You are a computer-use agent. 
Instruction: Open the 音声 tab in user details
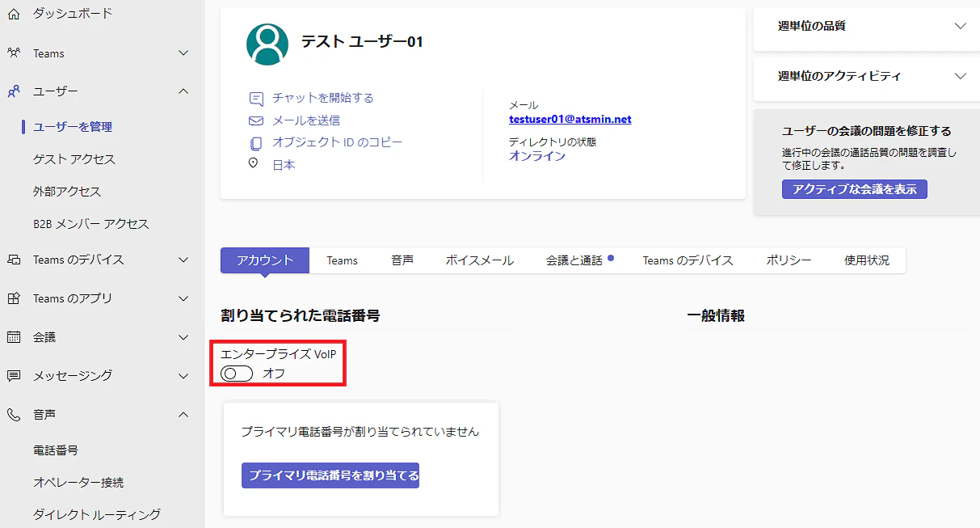pos(402,260)
